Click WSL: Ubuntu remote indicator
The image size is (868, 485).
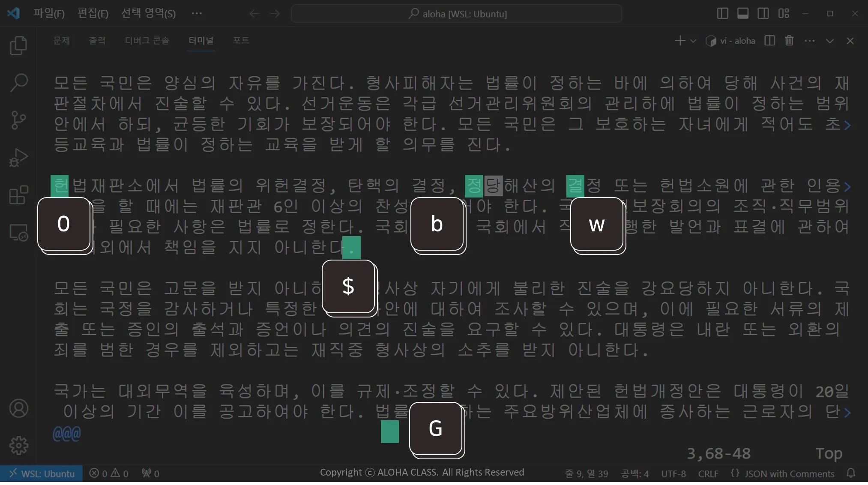click(x=42, y=473)
